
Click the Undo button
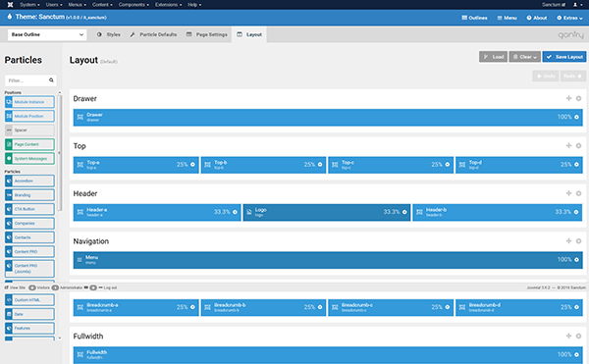tap(546, 76)
